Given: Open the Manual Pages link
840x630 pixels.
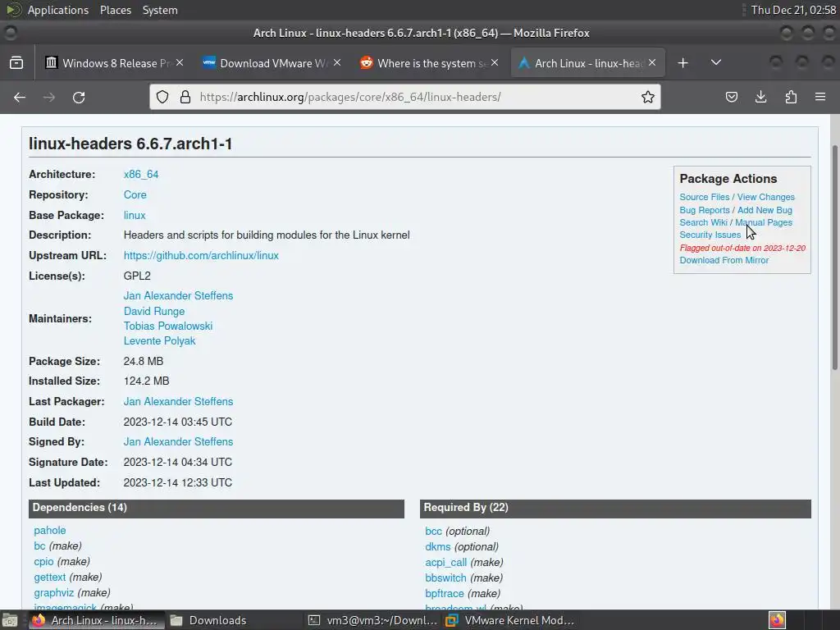Looking at the screenshot, I should pyautogui.click(x=764, y=222).
